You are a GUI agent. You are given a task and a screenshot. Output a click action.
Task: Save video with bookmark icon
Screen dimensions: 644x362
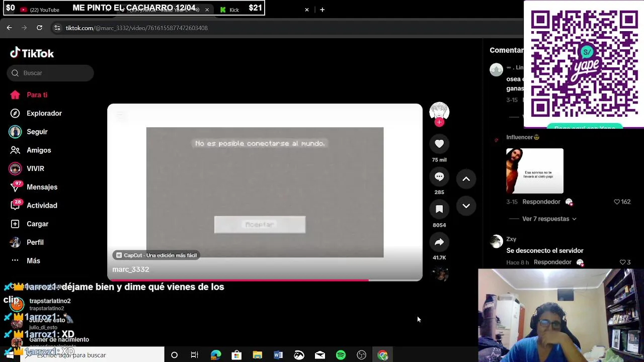[439, 209]
